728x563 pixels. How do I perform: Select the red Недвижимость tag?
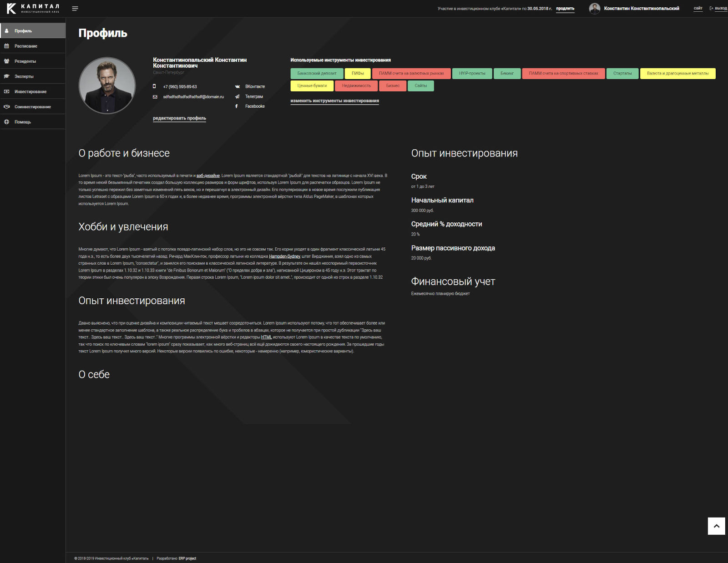(x=356, y=86)
